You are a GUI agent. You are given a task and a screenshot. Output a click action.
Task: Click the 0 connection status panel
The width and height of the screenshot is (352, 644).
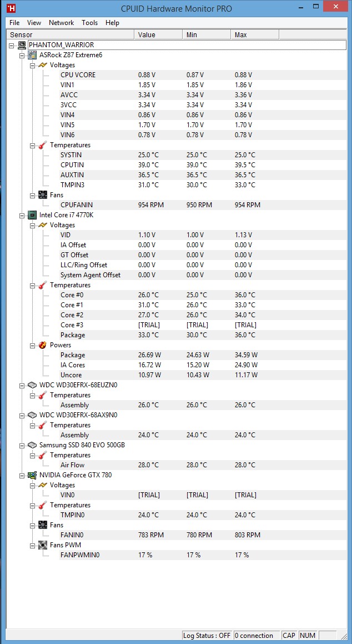(x=257, y=635)
